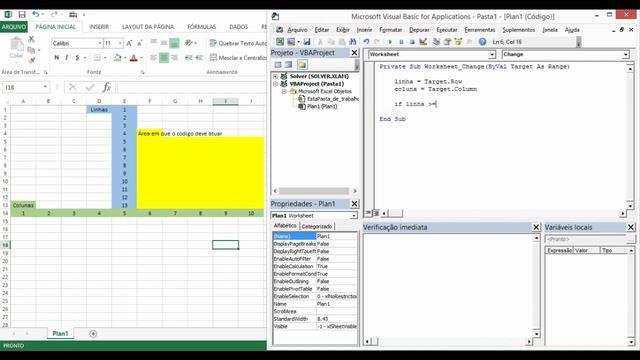Click the fill color bucket button
640x360 pixels.
click(118, 58)
